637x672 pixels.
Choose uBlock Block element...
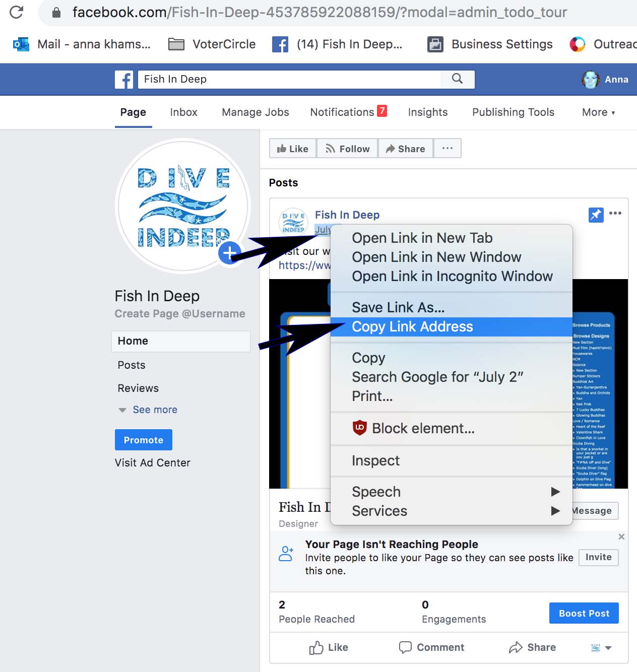[451, 428]
